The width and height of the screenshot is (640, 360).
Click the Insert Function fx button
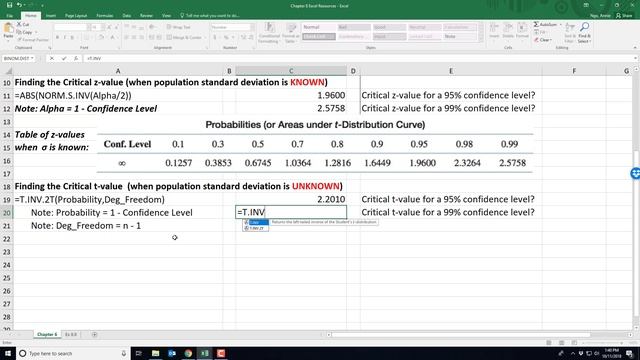[76, 58]
